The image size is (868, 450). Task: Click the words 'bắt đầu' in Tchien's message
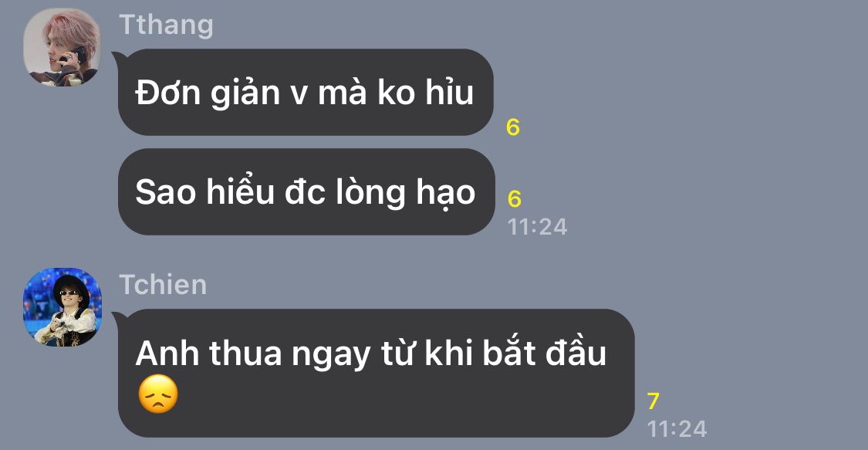[x=545, y=353]
